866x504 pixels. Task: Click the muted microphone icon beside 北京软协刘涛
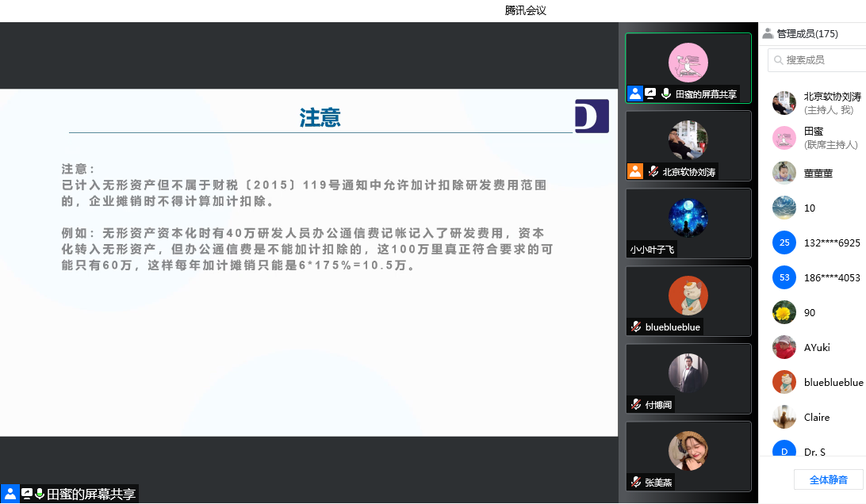coord(653,171)
